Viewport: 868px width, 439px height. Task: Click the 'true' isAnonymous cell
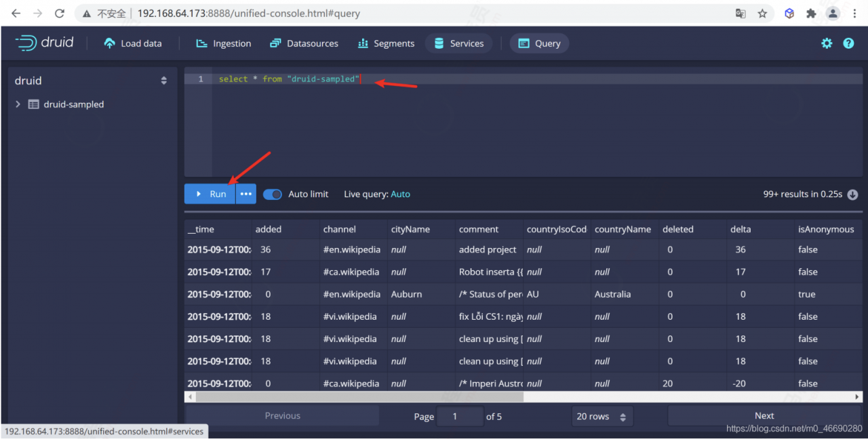pos(828,294)
